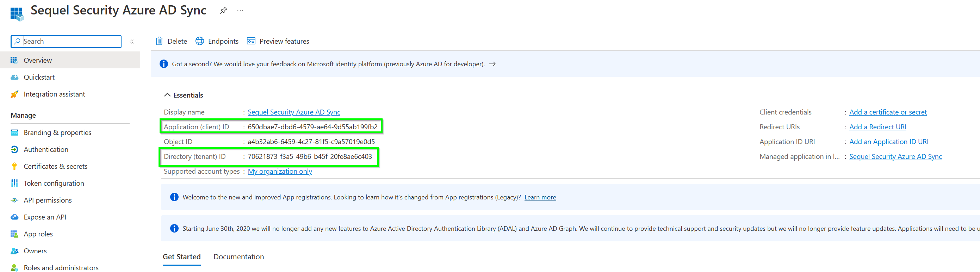Click the Token configuration icon
Image resolution: width=980 pixels, height=272 pixels.
pyautogui.click(x=14, y=183)
